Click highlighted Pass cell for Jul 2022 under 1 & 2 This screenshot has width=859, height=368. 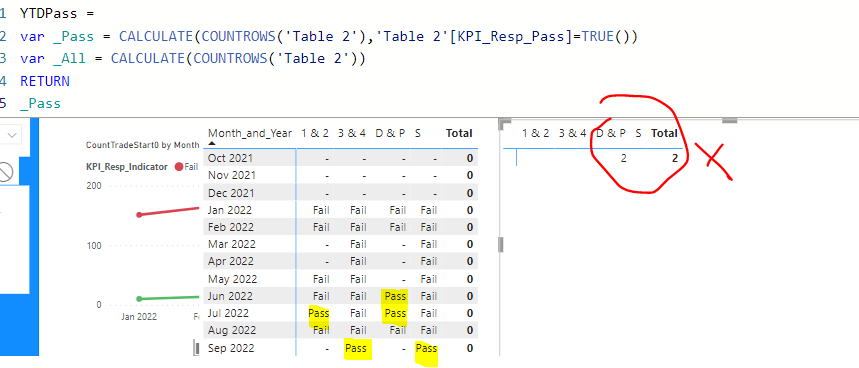[319, 313]
